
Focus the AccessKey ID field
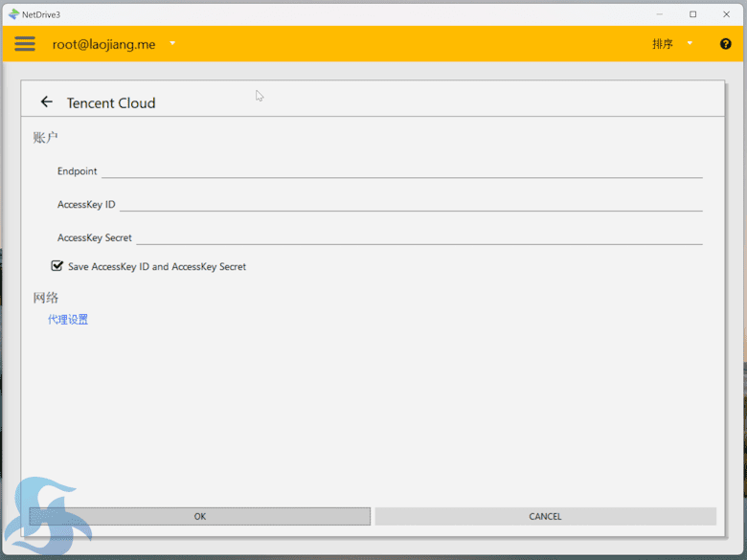(x=411, y=204)
